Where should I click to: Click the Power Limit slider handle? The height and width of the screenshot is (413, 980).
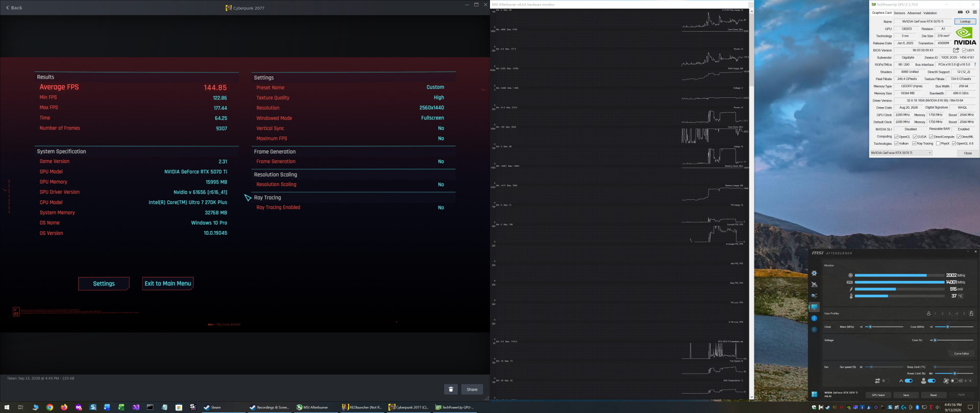click(954, 373)
